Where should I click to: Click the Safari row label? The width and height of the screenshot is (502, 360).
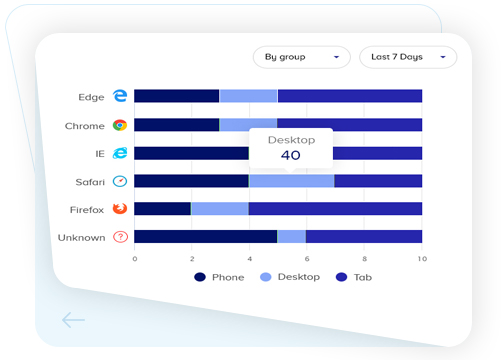point(90,182)
